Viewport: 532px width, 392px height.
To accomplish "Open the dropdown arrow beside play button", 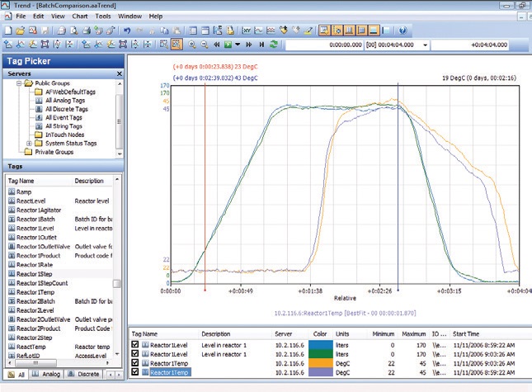I will 238,44.
